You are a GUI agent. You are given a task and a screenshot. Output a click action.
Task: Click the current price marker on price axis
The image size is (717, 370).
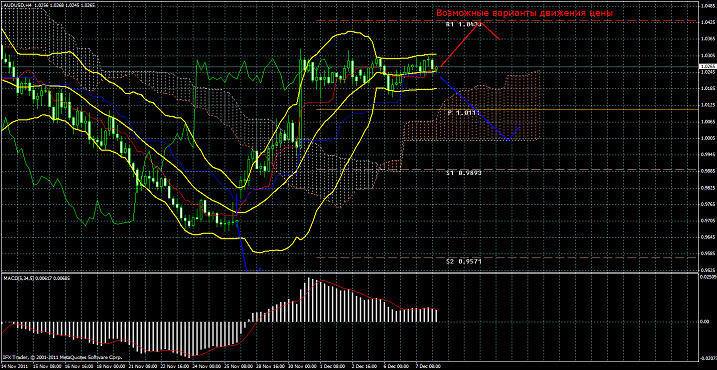705,67
